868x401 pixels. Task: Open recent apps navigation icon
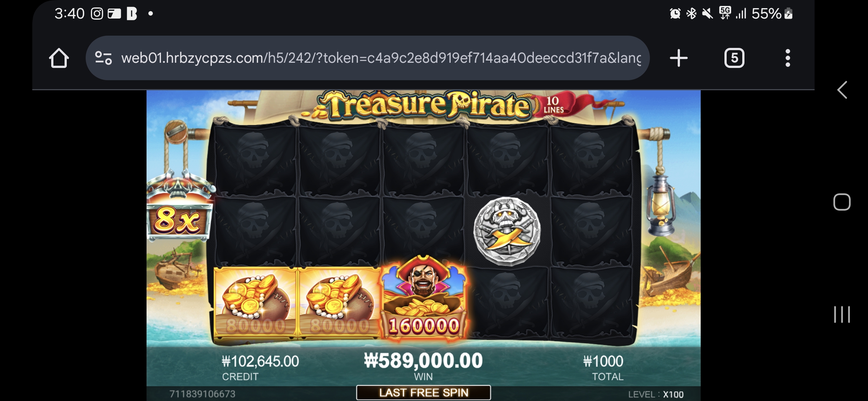tap(842, 314)
